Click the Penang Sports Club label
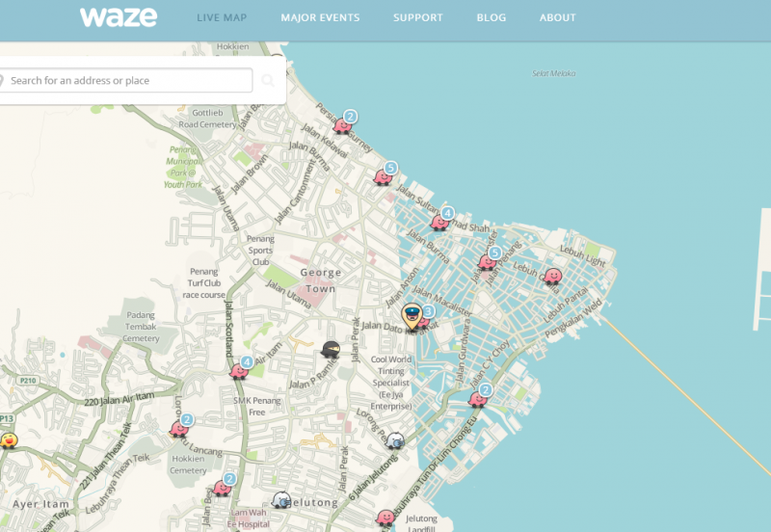Viewport: 771px width, 532px height. tap(260, 251)
